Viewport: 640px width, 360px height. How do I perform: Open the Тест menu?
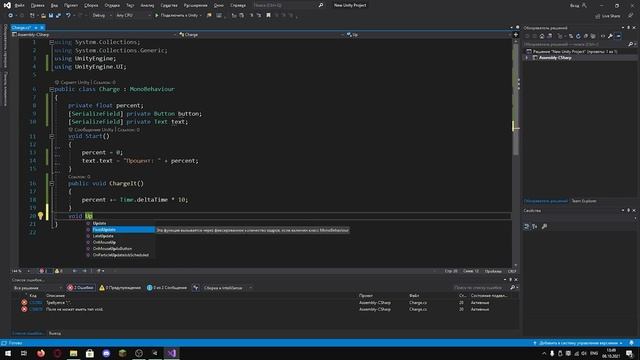click(130, 5)
